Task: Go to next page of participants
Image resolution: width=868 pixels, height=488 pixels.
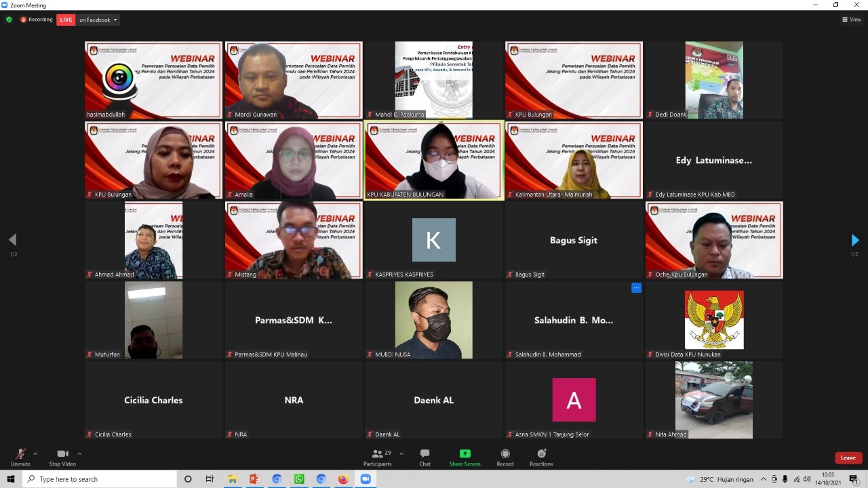Action: (x=854, y=240)
